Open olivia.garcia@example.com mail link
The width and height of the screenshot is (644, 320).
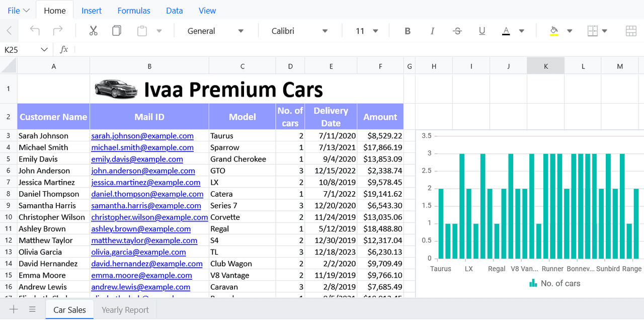(138, 252)
